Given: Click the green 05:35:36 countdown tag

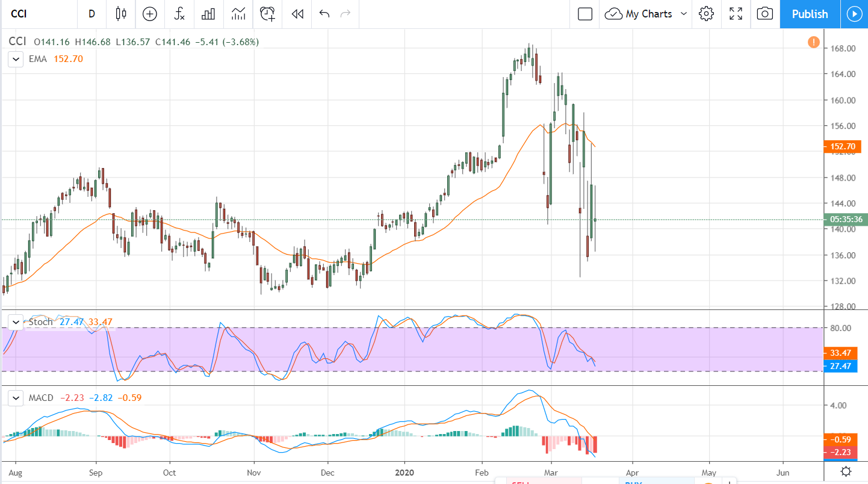Looking at the screenshot, I should (x=845, y=220).
